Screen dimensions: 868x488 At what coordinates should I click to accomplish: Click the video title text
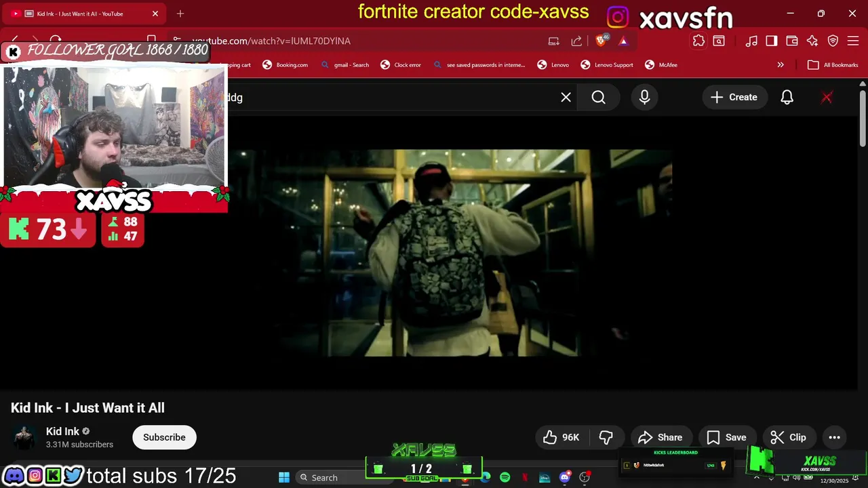(87, 408)
